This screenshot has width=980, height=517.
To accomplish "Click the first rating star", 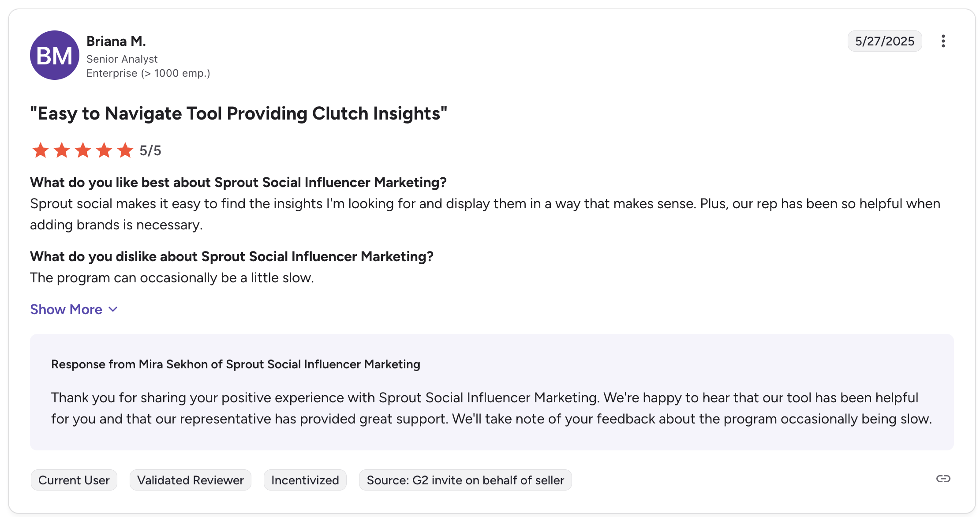I will pos(41,150).
